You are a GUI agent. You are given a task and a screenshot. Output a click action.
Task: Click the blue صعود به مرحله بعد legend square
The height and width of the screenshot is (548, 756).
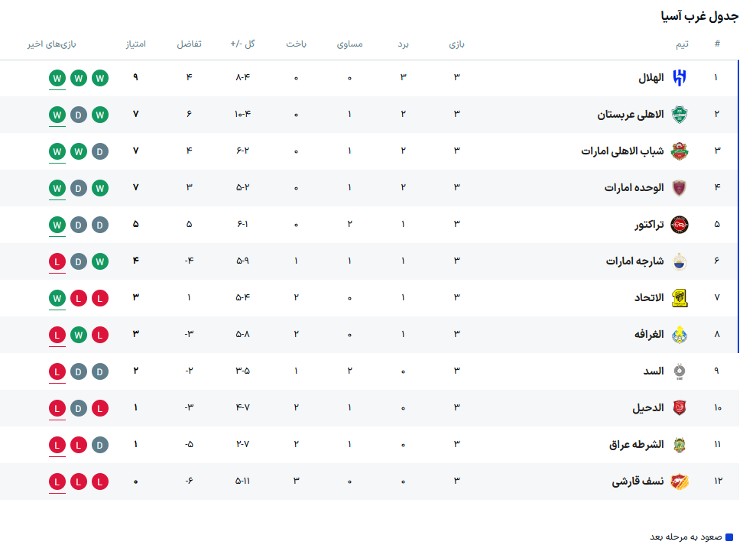[x=728, y=537]
